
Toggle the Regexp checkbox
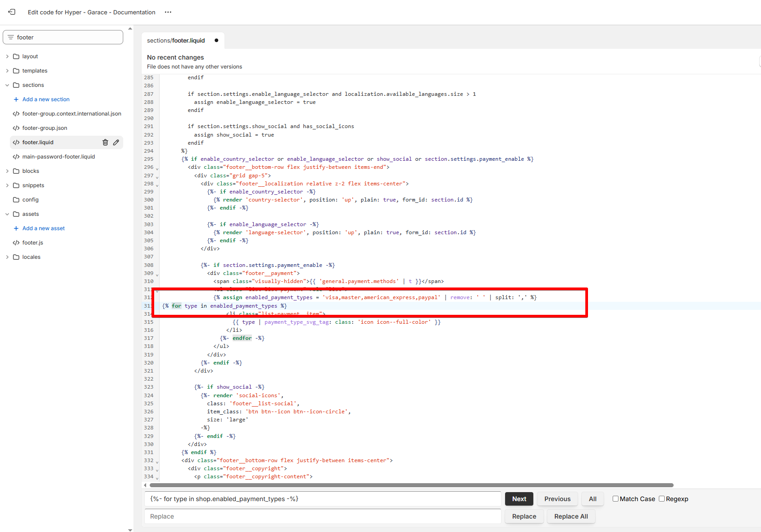(662, 499)
